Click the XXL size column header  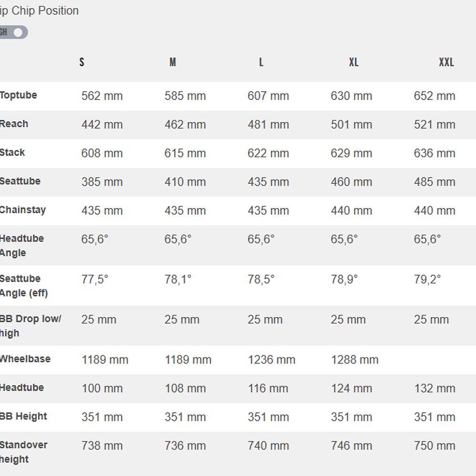click(x=446, y=62)
